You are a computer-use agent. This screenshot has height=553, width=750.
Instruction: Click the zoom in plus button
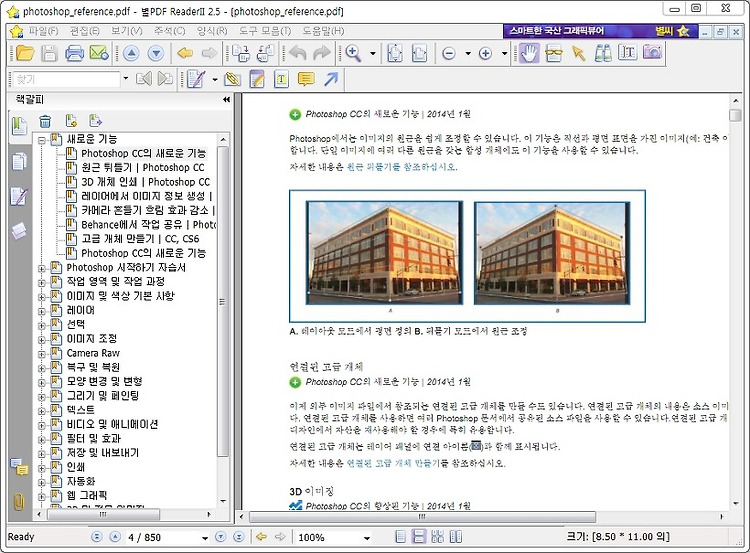click(485, 53)
